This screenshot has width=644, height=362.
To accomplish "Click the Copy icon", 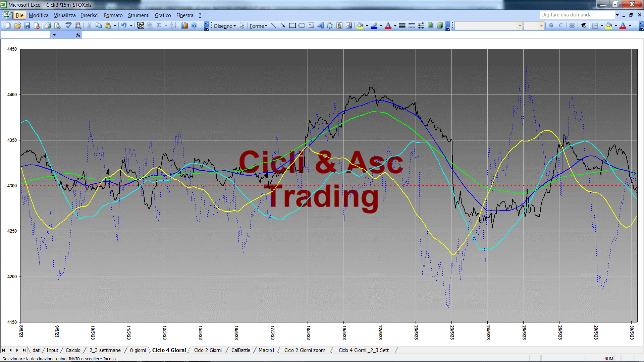I will pyautogui.click(x=99, y=25).
